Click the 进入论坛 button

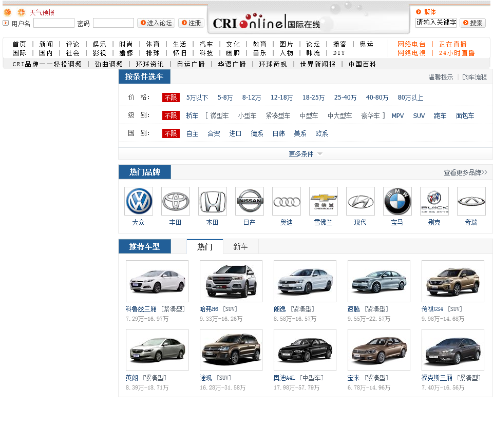pos(156,23)
